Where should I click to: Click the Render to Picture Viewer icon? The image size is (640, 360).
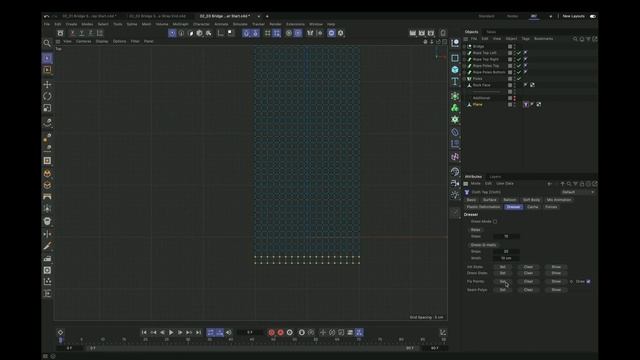(422, 33)
